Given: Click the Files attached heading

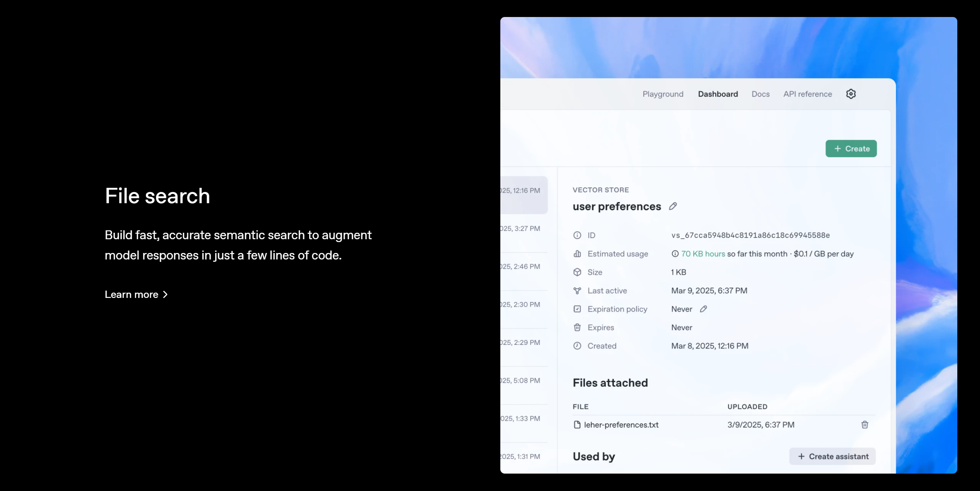Looking at the screenshot, I should click(x=610, y=383).
